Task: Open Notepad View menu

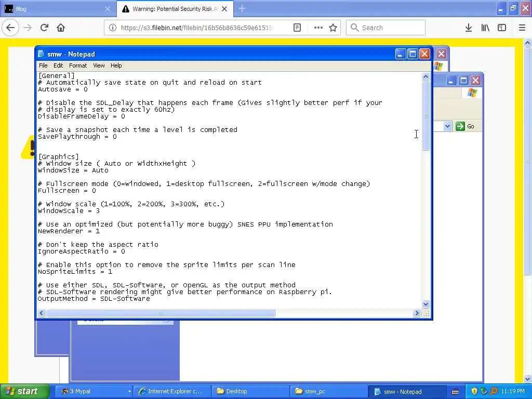Action: pyautogui.click(x=99, y=65)
